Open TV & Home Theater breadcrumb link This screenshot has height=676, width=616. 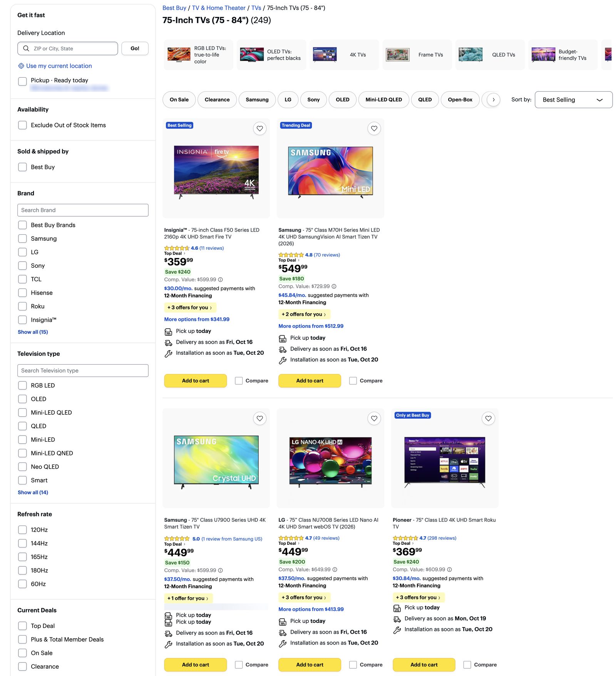tap(219, 8)
